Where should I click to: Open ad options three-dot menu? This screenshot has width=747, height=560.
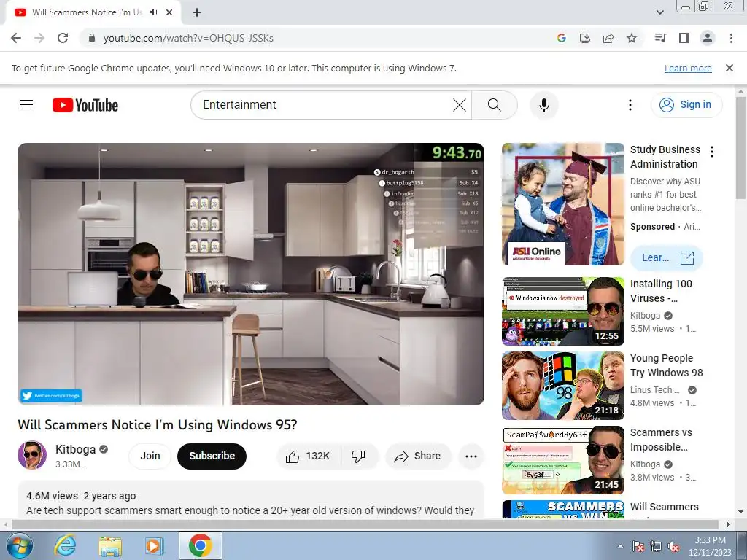[712, 152]
